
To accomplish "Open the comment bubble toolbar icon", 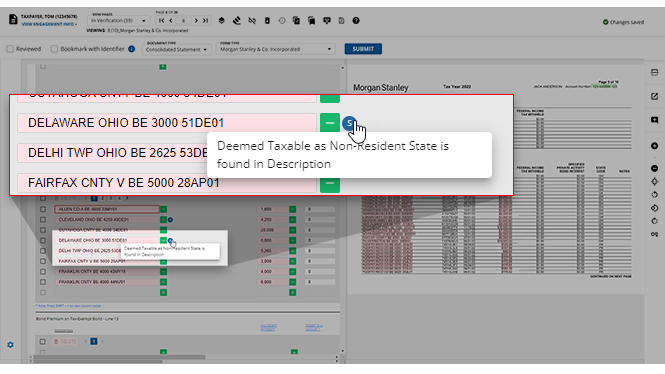I will coord(327,20).
